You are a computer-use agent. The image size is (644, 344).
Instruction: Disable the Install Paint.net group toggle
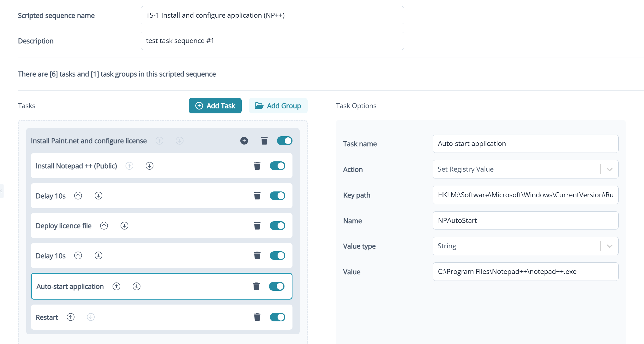click(284, 141)
